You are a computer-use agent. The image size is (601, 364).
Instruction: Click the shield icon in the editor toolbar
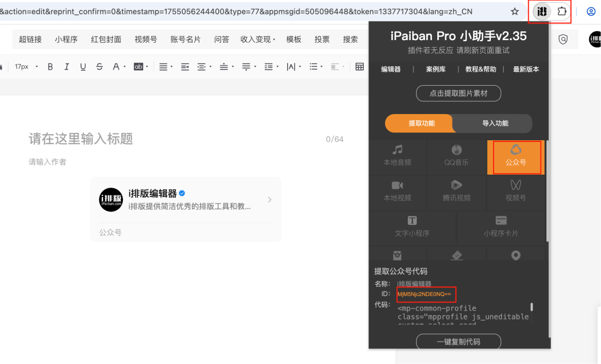coord(563,39)
